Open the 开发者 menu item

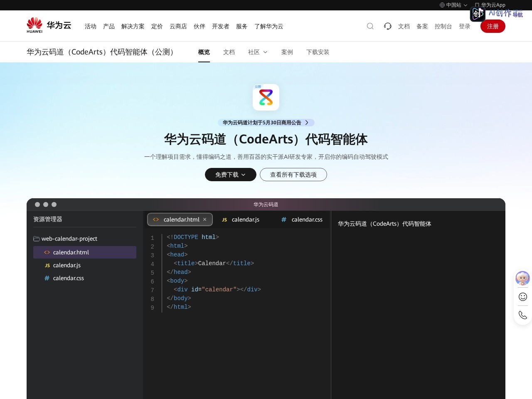(221, 26)
